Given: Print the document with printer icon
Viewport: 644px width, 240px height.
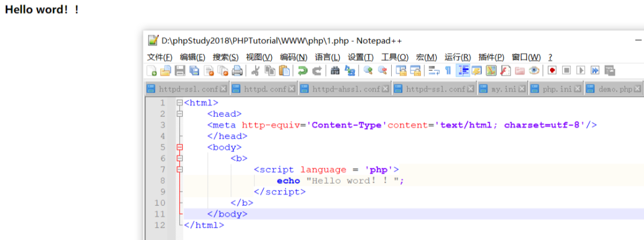Looking at the screenshot, I should [x=237, y=71].
